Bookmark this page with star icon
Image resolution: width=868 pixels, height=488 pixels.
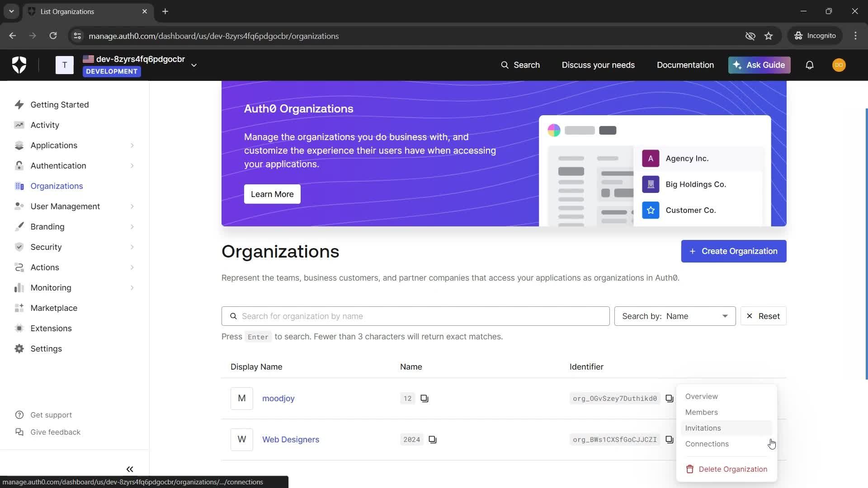pyautogui.click(x=769, y=36)
